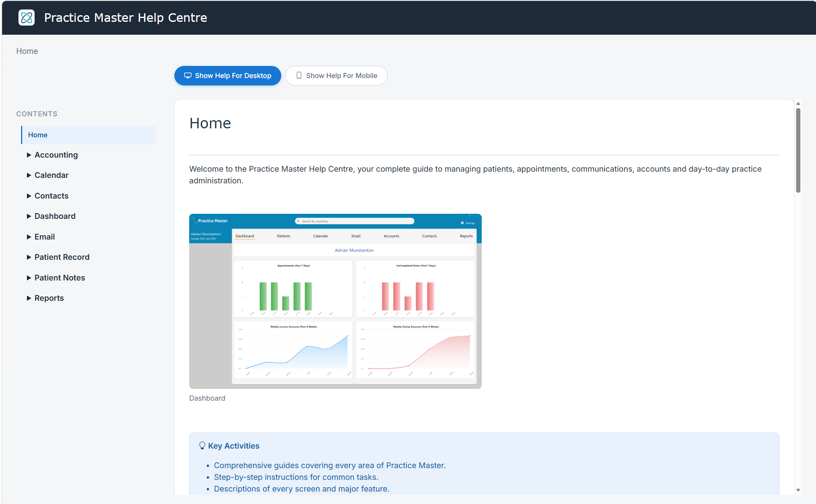This screenshot has width=816, height=504.
Task: Click the lightbulb icon beside Key Activities
Action: [x=202, y=445]
